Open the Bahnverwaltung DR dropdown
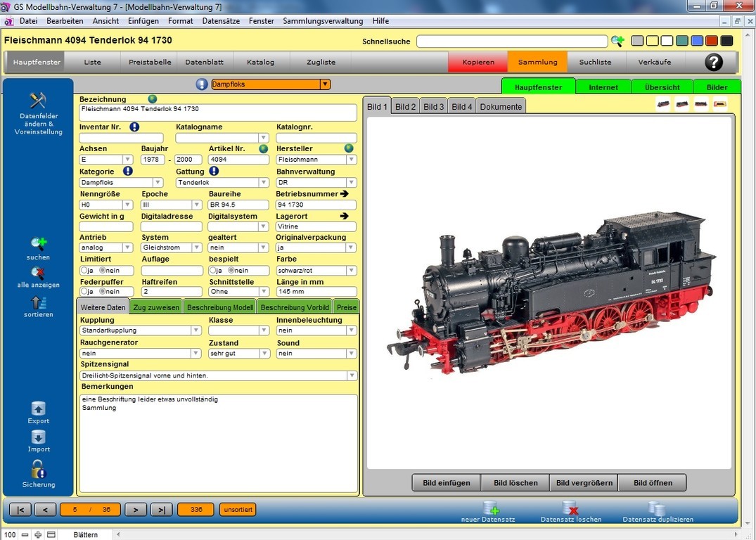Screen dimensions: 756x540 pos(352,182)
